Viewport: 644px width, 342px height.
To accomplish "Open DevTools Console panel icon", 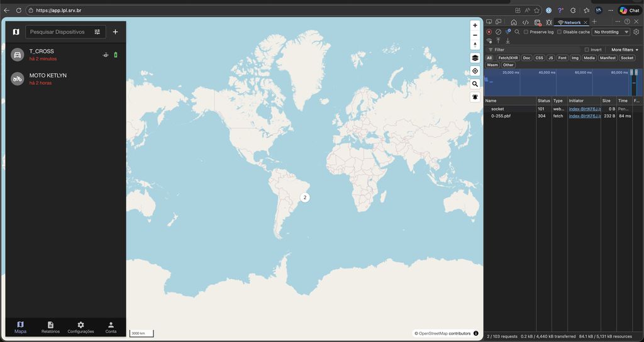I will click(537, 22).
